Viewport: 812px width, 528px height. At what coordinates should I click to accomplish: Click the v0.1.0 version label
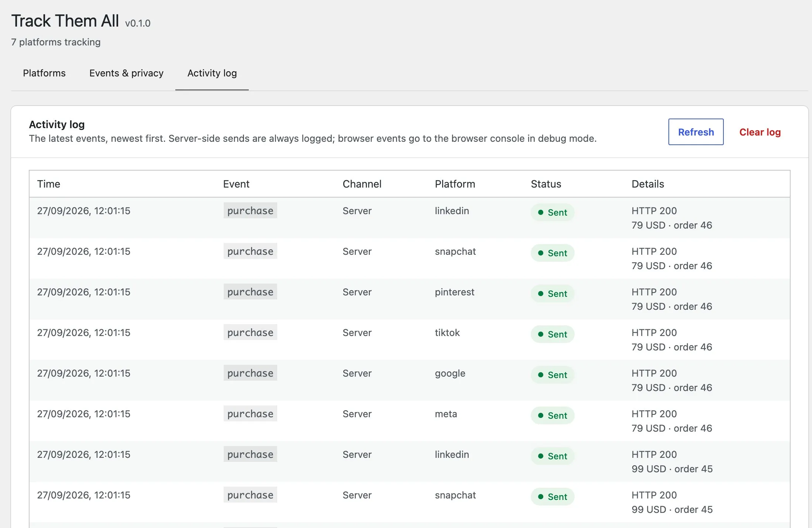coord(138,23)
